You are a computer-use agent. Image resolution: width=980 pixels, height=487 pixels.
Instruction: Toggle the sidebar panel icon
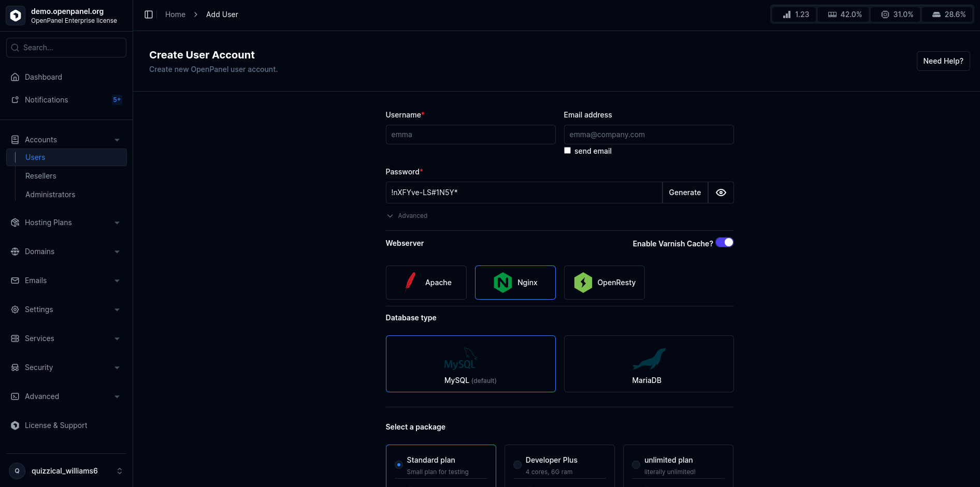149,14
